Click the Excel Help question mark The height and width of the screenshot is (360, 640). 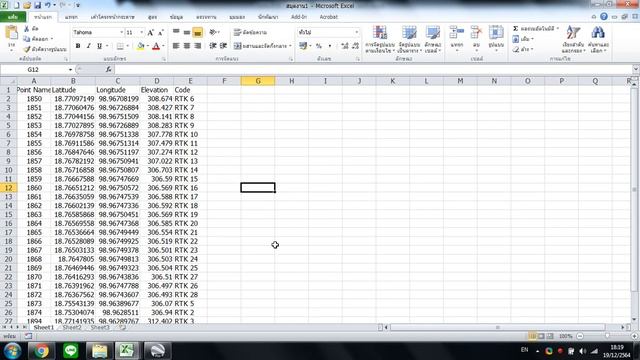tap(604, 17)
